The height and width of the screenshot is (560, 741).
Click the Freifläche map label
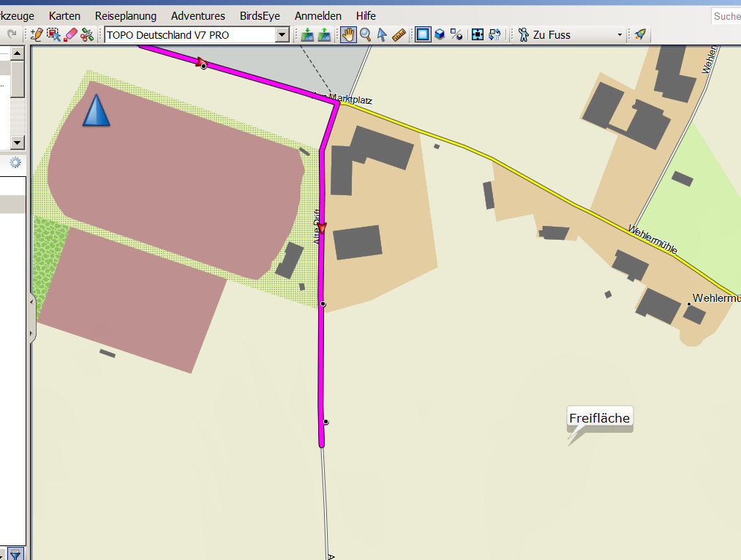(x=599, y=418)
